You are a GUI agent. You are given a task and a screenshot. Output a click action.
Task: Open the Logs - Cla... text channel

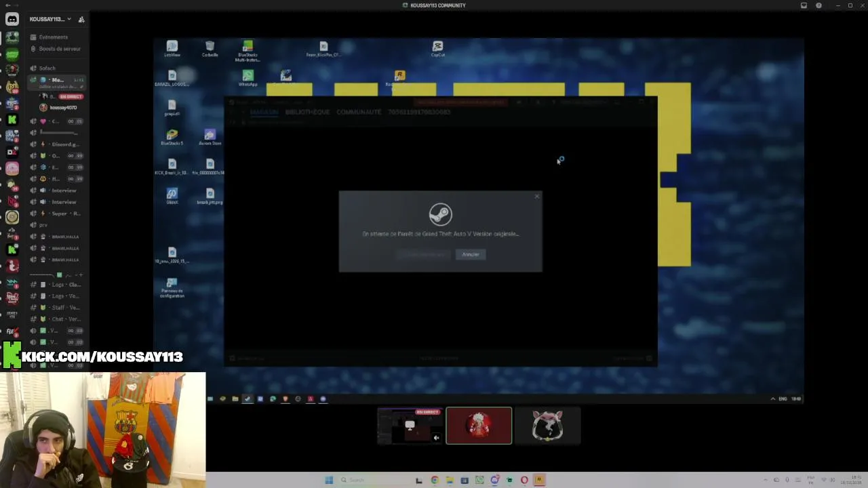coord(58,285)
